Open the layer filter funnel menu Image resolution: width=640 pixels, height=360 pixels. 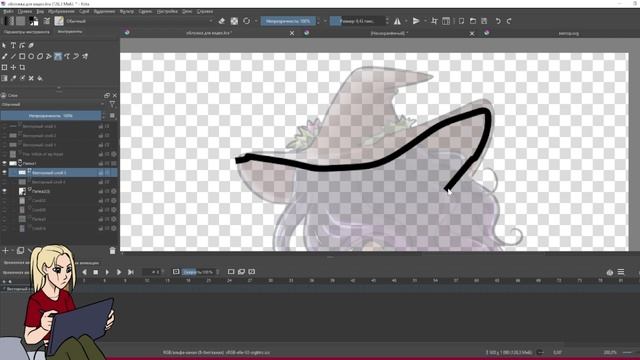(112, 104)
